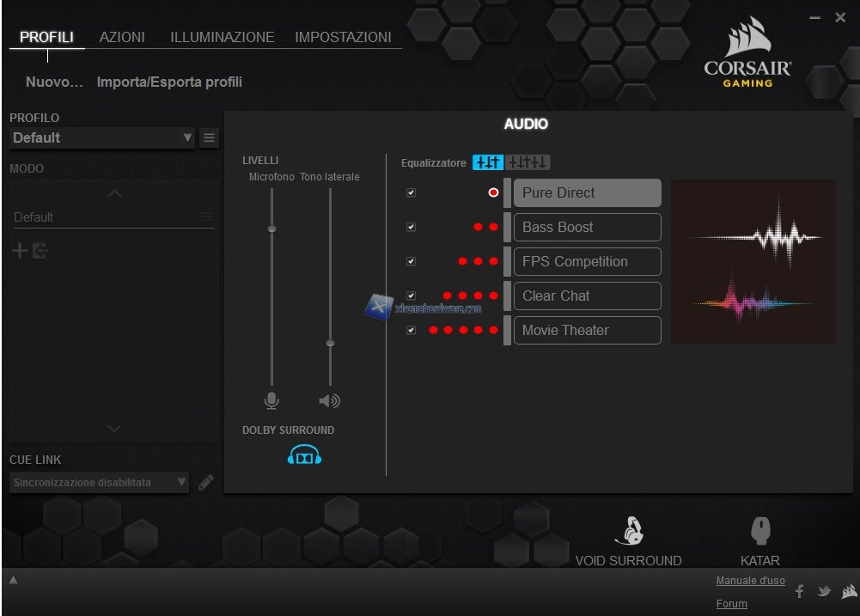Open the Manuale d'uso link

[x=750, y=581]
